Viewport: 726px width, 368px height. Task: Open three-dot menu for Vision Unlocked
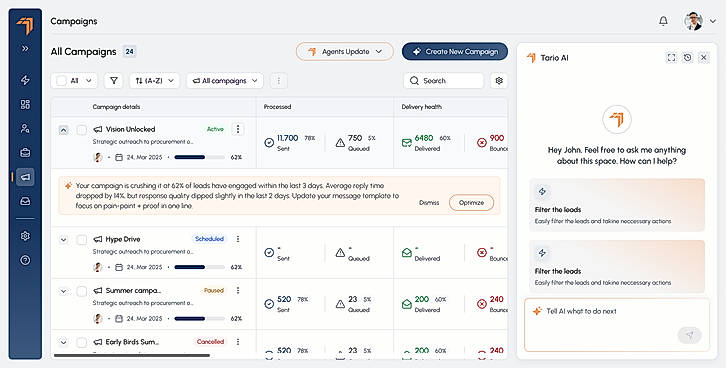238,129
